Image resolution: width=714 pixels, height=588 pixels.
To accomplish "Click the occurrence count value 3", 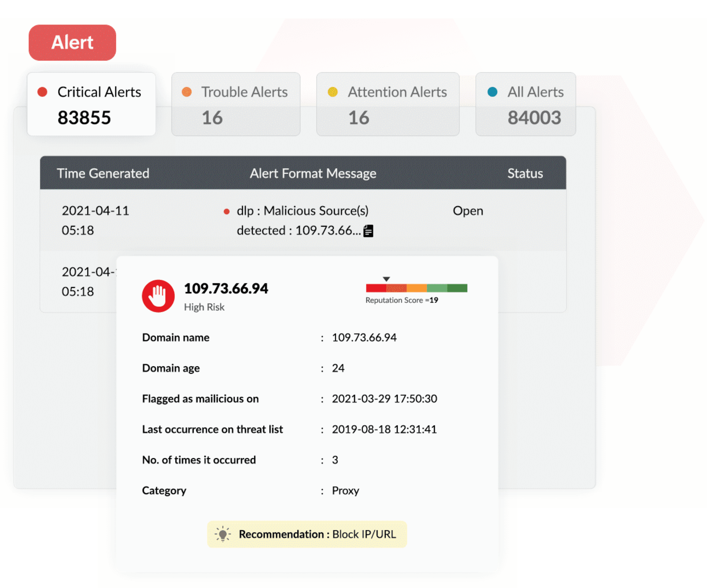I will 335,460.
